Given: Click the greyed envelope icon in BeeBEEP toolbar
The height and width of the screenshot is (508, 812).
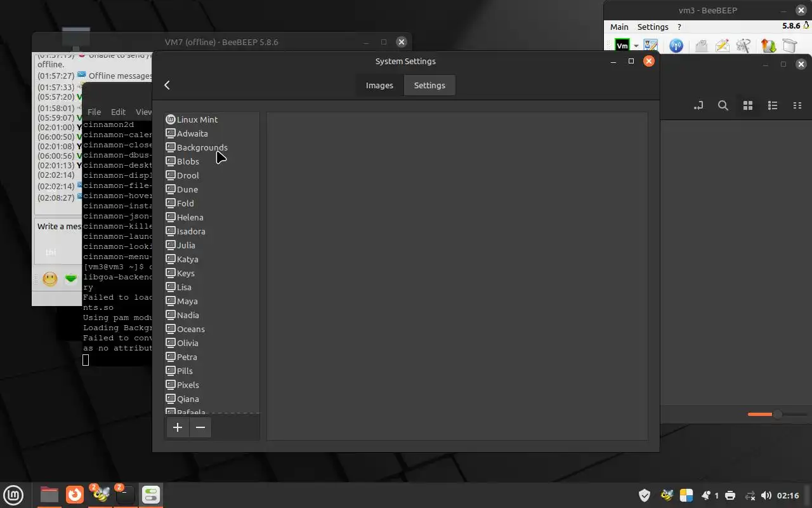Looking at the screenshot, I should [x=701, y=46].
